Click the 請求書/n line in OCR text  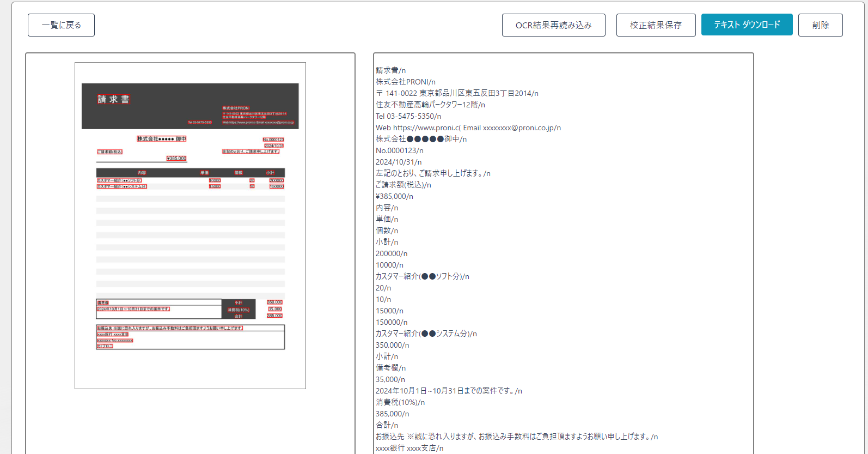390,70
